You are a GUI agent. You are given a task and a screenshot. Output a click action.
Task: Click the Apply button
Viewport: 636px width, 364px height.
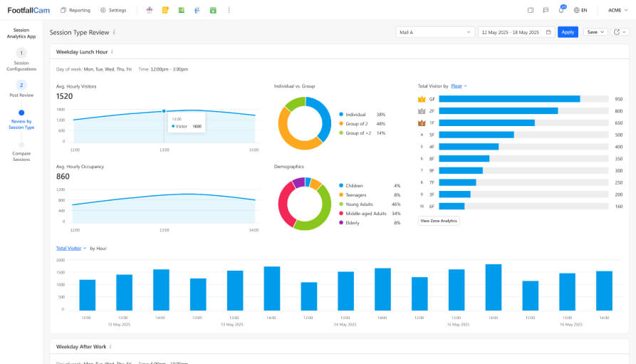568,32
